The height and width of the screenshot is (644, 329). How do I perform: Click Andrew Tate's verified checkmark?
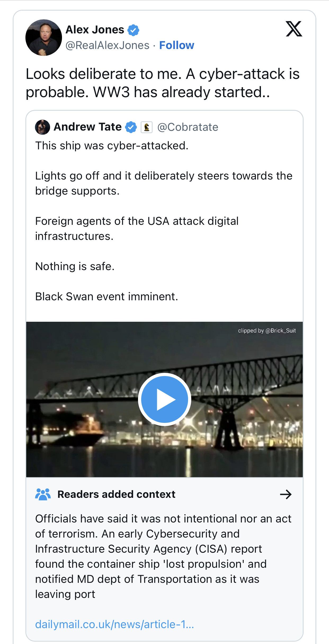point(131,127)
